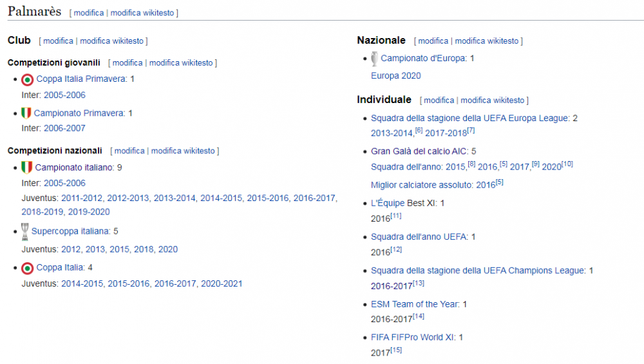Open the Juventus 2011-2012 season link
The height and width of the screenshot is (364, 644).
pyautogui.click(x=82, y=198)
